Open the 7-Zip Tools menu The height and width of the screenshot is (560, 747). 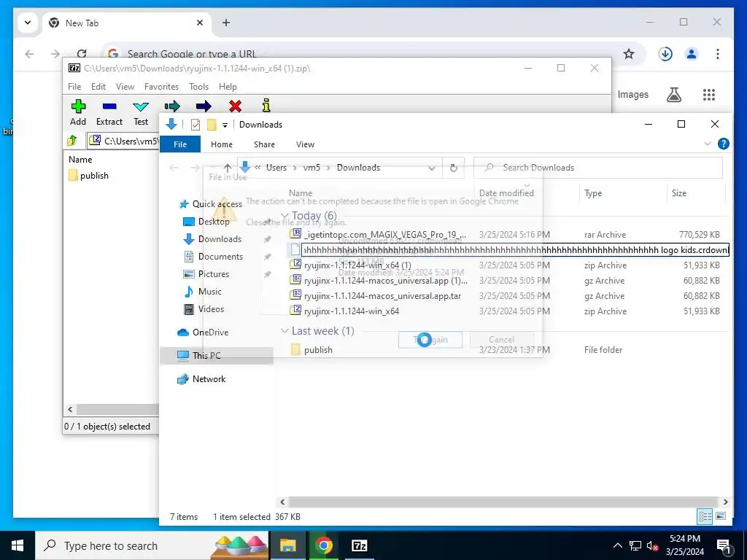(x=198, y=87)
